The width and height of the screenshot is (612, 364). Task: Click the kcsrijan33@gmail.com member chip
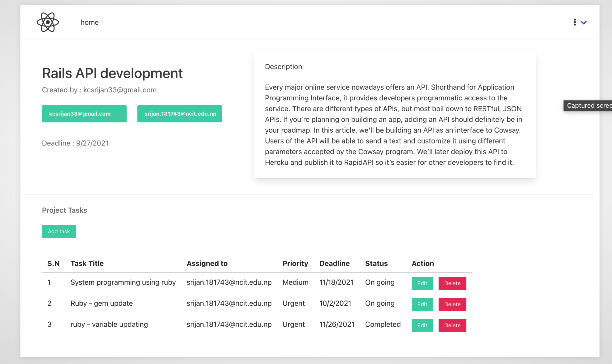[x=84, y=113]
